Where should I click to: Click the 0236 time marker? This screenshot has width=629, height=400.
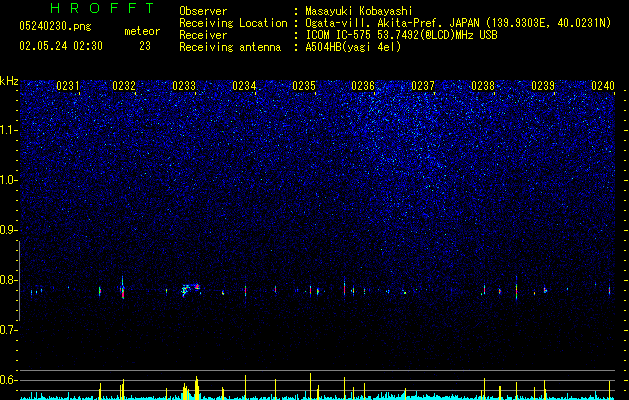tap(363, 86)
